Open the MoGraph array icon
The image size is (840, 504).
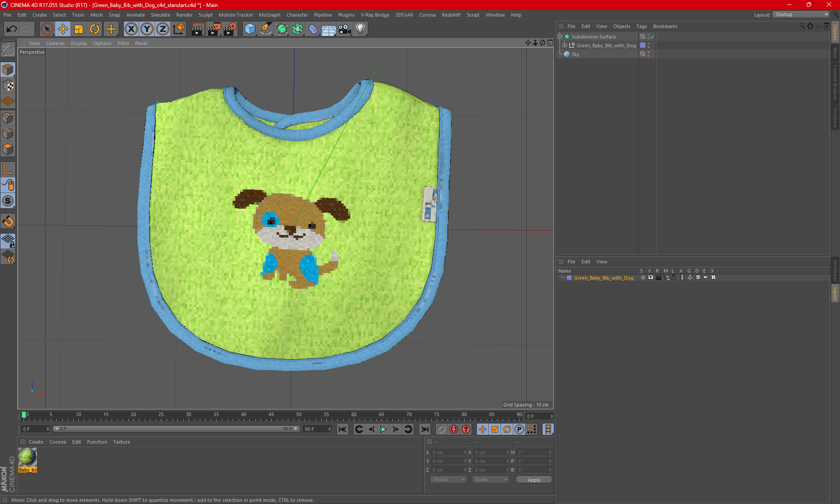point(297,29)
